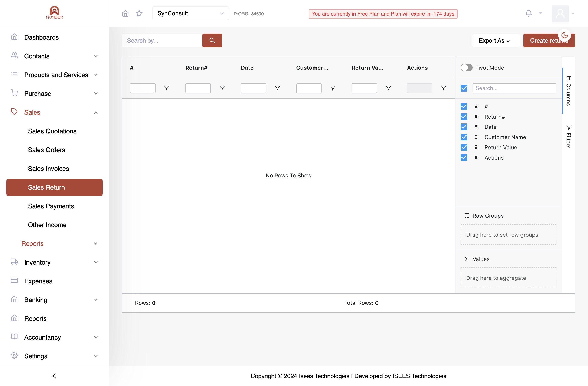Expand the Inventory menu

tap(54, 262)
